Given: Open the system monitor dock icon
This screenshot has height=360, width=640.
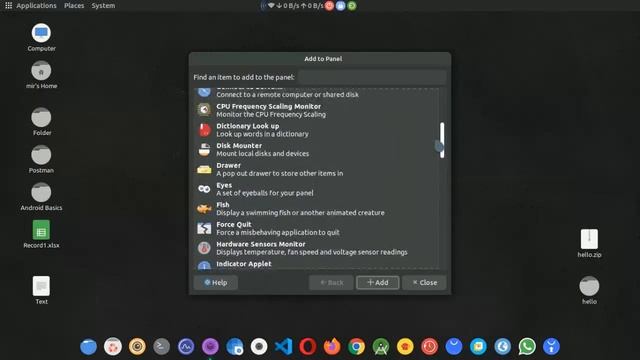Looking at the screenshot, I should pyautogui.click(x=186, y=347).
